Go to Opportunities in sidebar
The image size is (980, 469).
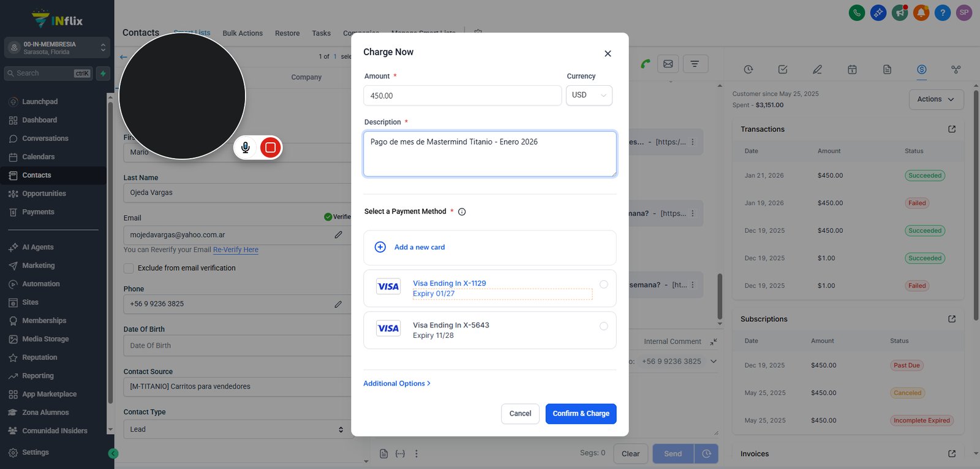click(44, 194)
